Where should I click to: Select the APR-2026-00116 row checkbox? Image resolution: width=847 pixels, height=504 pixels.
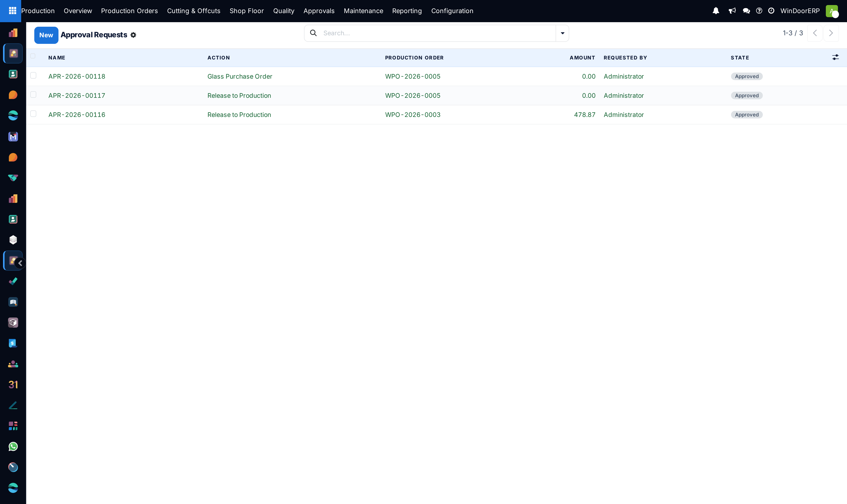click(x=33, y=114)
